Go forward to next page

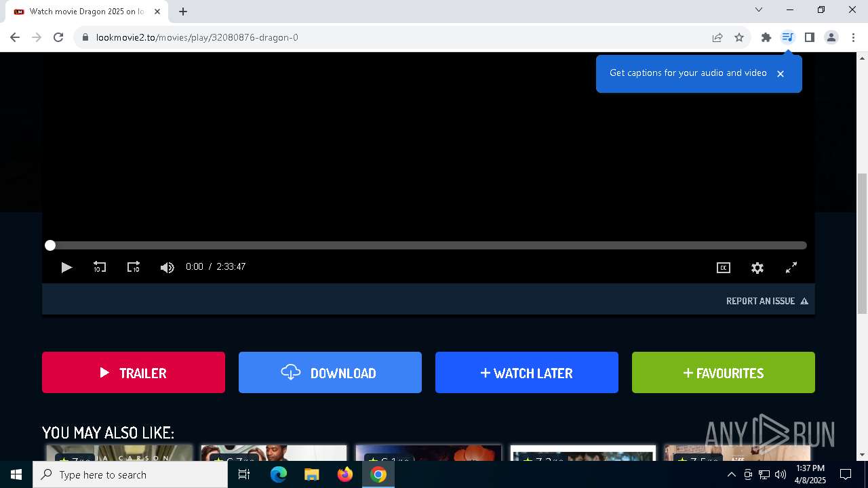[37, 37]
